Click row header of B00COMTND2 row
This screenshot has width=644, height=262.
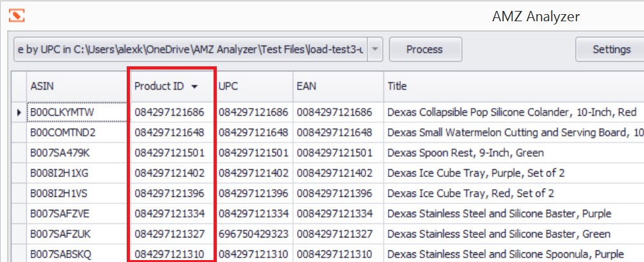pyautogui.click(x=19, y=133)
